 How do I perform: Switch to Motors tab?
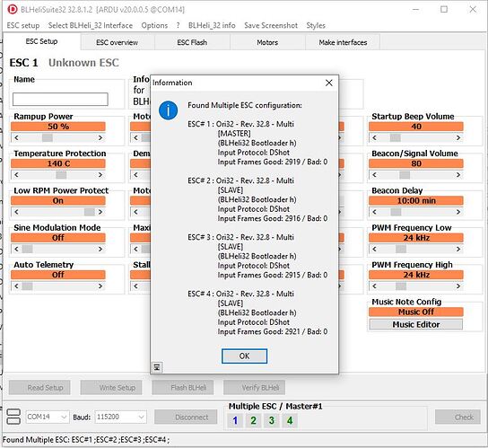click(267, 42)
